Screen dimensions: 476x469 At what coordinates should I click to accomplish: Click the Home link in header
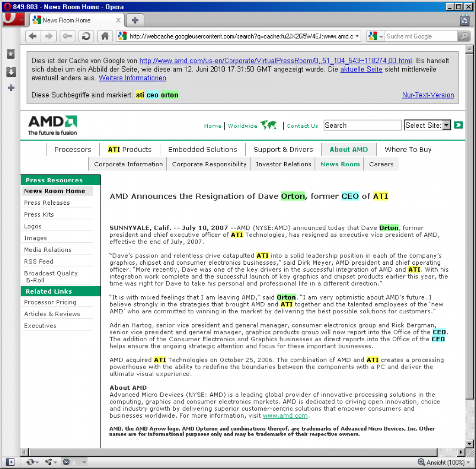click(x=212, y=126)
